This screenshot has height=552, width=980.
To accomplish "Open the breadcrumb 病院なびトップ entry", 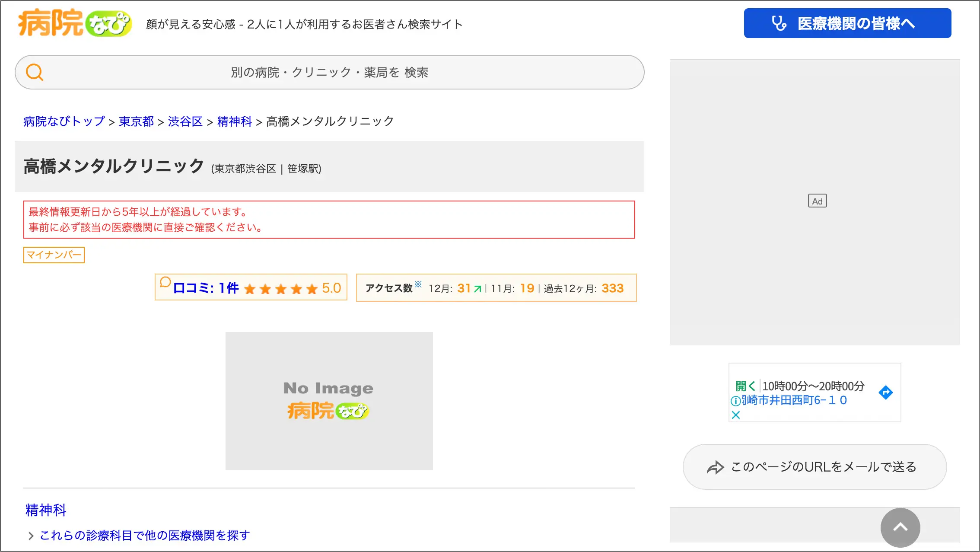I will tap(64, 121).
